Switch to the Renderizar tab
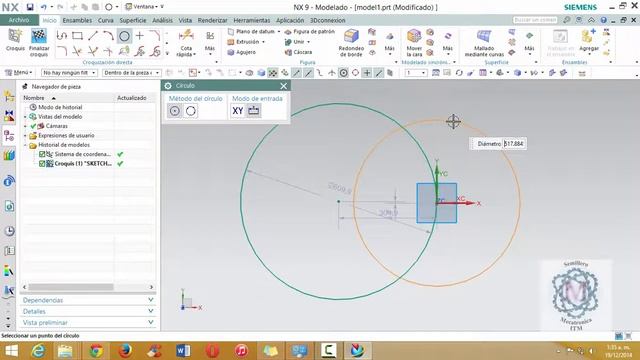The image size is (640, 360). click(x=212, y=20)
